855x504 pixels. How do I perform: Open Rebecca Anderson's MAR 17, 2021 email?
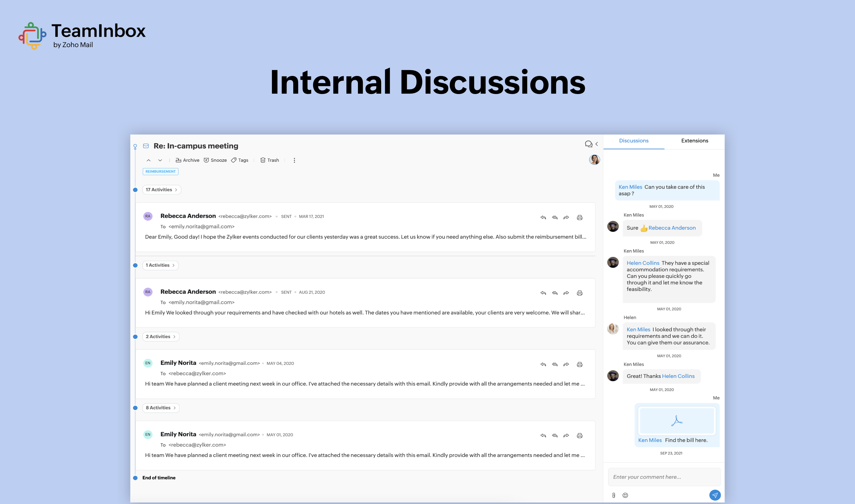[x=365, y=227]
